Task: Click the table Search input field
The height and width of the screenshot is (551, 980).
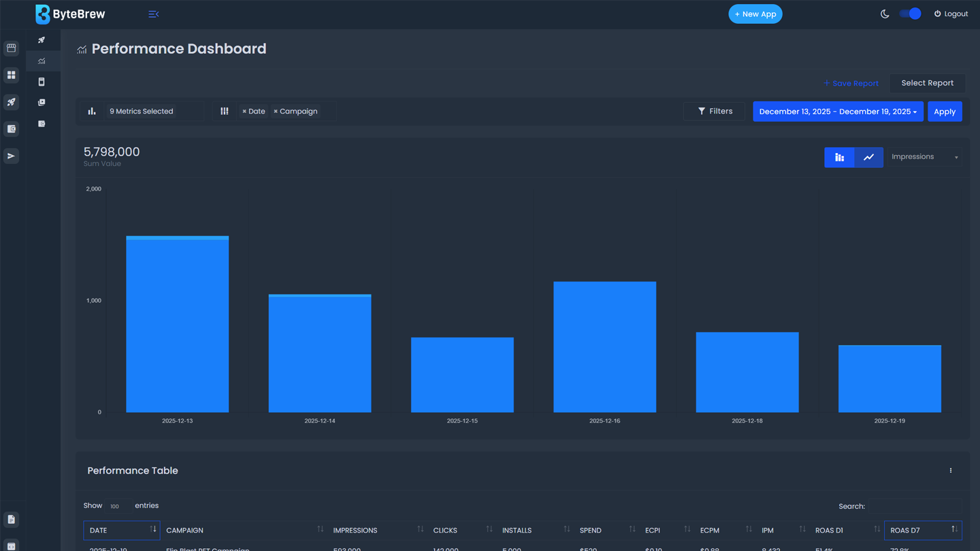Action: coord(915,506)
